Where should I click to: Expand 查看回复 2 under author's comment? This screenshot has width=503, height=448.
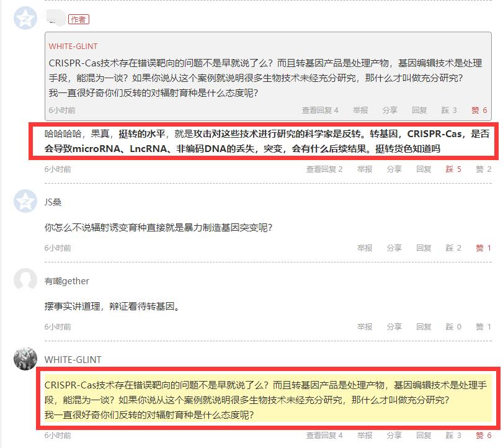point(324,169)
